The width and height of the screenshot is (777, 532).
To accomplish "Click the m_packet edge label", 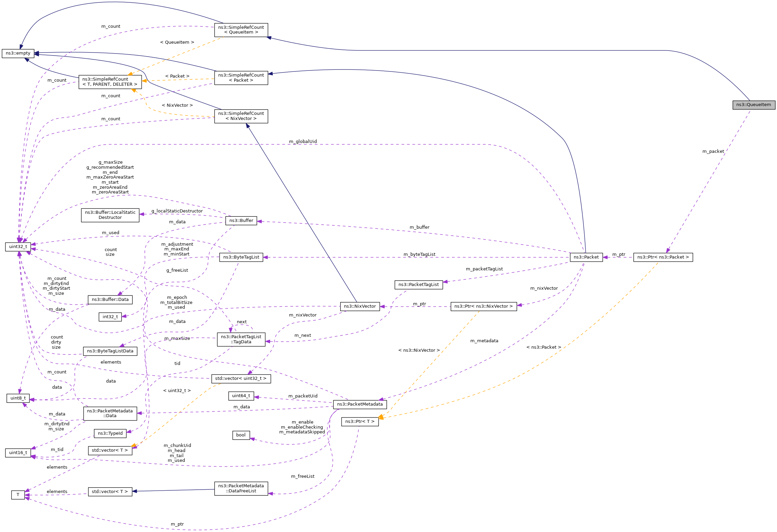I will (x=713, y=151).
